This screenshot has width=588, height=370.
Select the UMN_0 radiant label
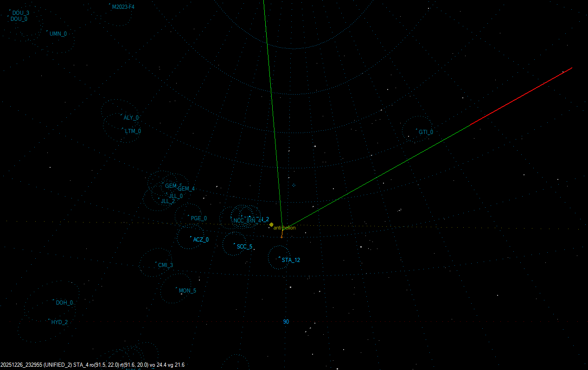coord(58,34)
